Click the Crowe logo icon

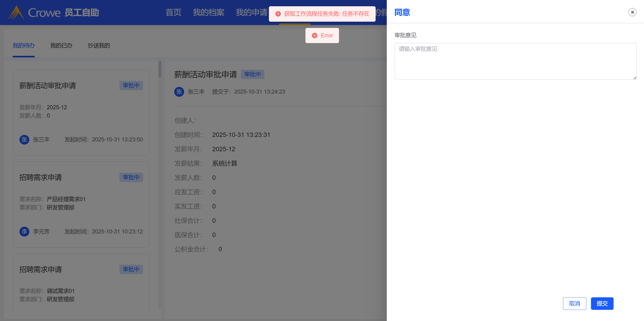pos(16,13)
